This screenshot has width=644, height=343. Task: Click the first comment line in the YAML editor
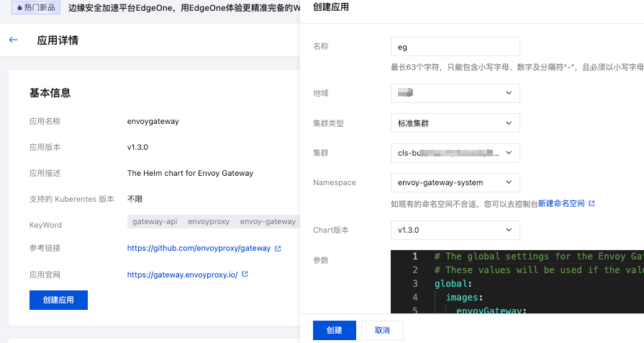pyautogui.click(x=539, y=257)
